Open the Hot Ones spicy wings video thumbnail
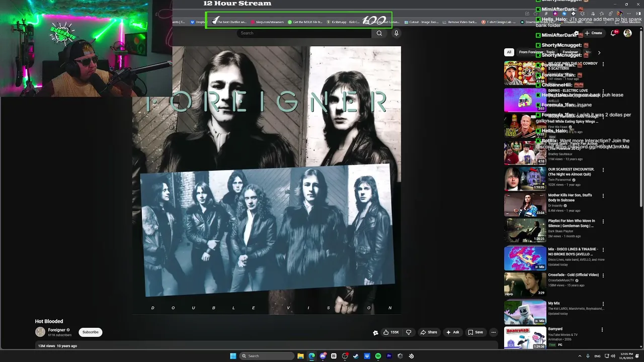The image size is (644, 362). tap(525, 126)
